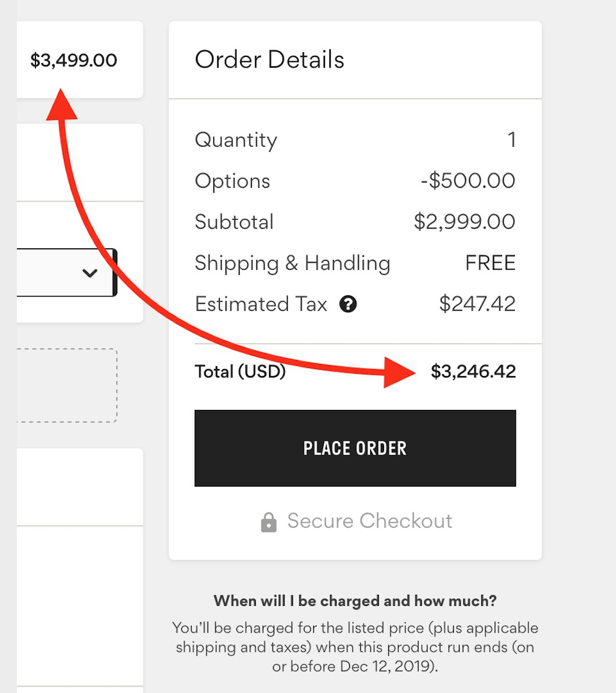
Task: Click the Estimated Tax label text
Action: 261,304
